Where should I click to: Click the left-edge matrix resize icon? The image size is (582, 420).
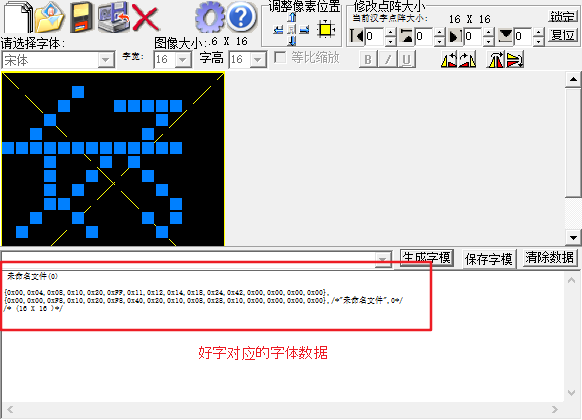[357, 36]
